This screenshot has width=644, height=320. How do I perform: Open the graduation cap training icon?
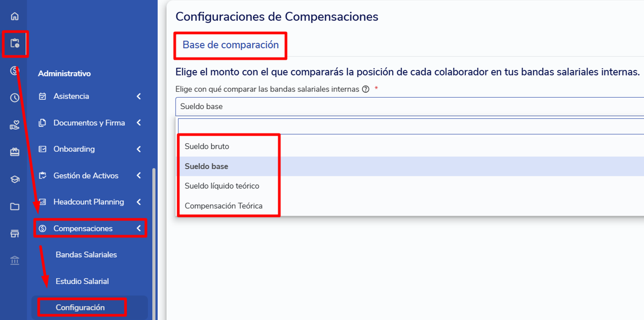(x=15, y=180)
